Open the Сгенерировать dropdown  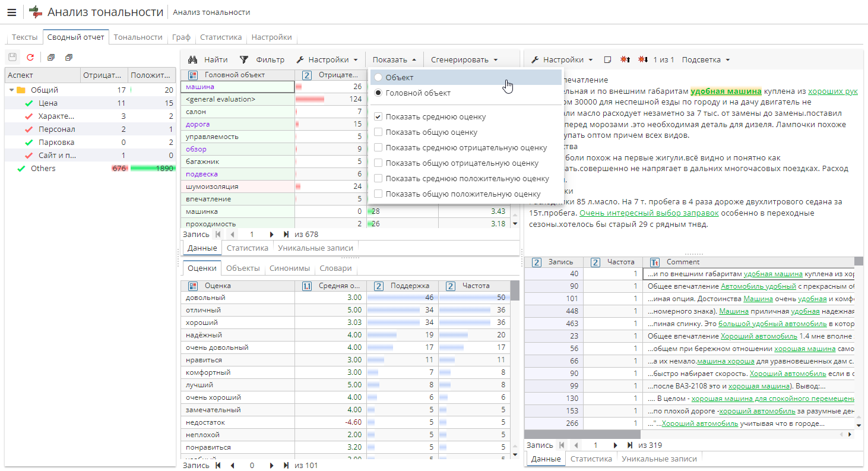coord(464,59)
